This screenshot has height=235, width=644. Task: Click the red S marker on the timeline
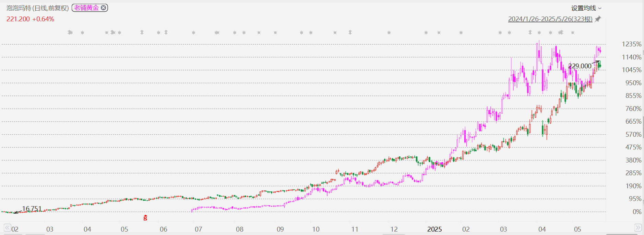(x=145, y=218)
